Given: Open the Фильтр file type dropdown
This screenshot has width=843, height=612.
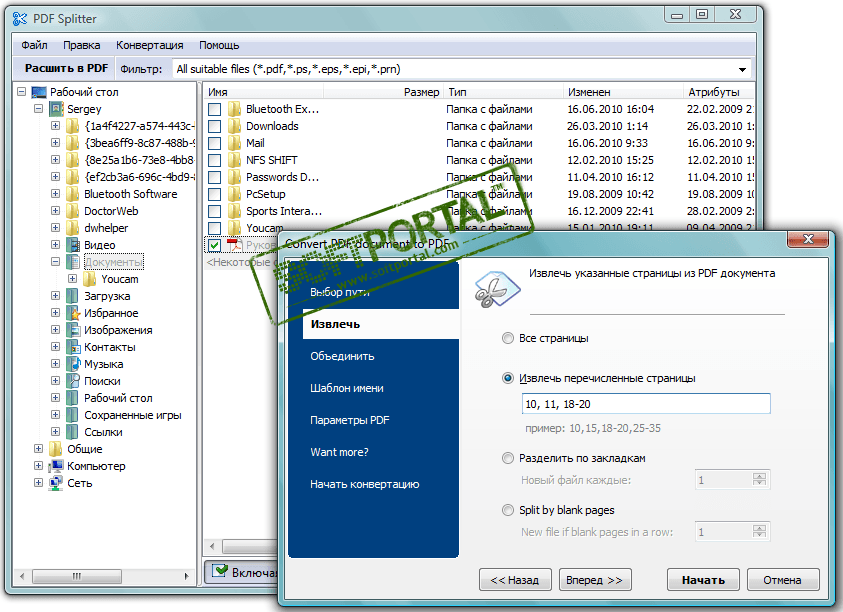Looking at the screenshot, I should tap(742, 69).
